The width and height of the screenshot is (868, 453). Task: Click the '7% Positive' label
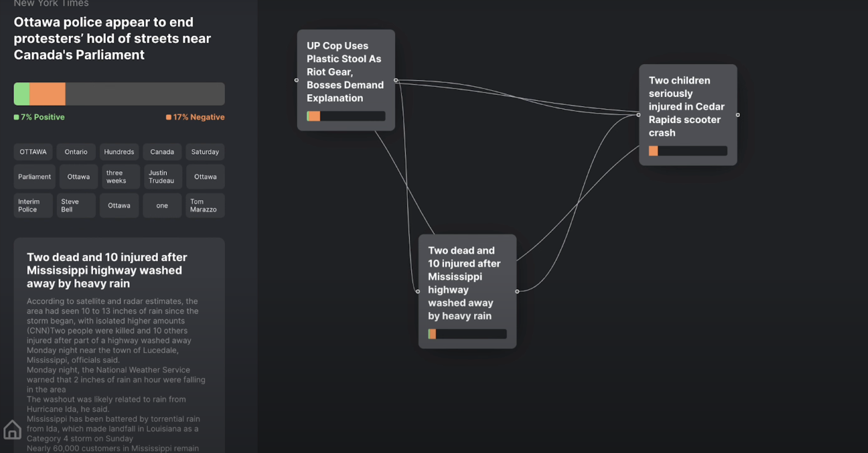(39, 117)
